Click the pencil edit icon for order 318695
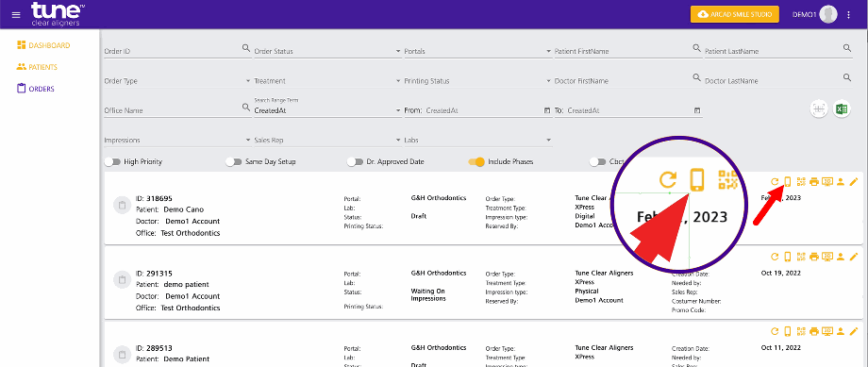Screen dimensions: 868x367 click(x=853, y=181)
